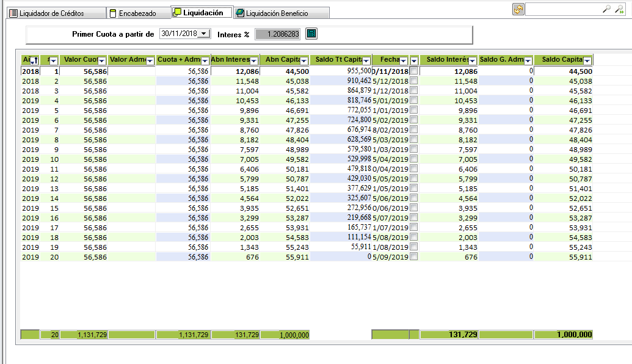Check the box on the 30/11/2018 row
Screen dimensions: 632x364
pyautogui.click(x=414, y=71)
